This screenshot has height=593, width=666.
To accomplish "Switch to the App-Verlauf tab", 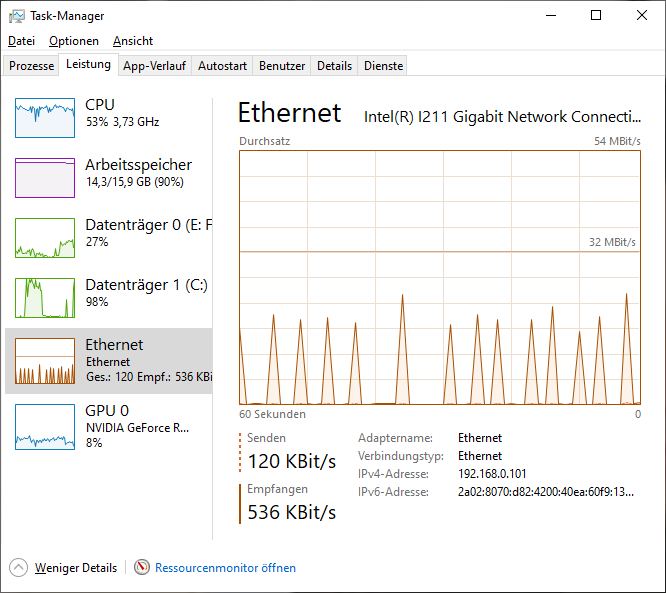I will point(154,66).
